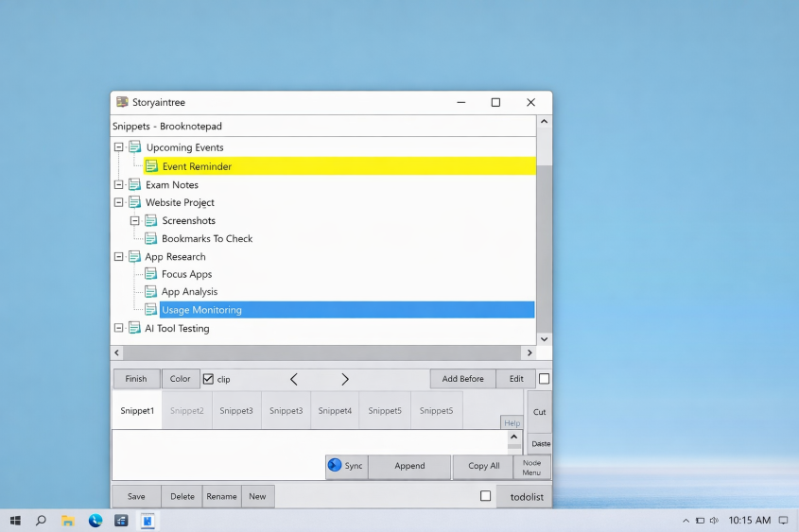Collapse the Upcoming Events node
The width and height of the screenshot is (799, 532).
coord(119,147)
